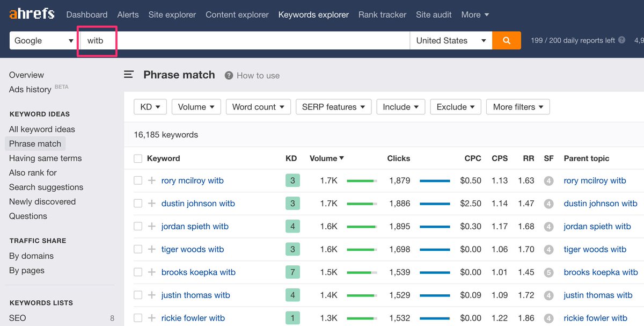Open By domains traffic share
This screenshot has width=644, height=326.
[x=31, y=256]
